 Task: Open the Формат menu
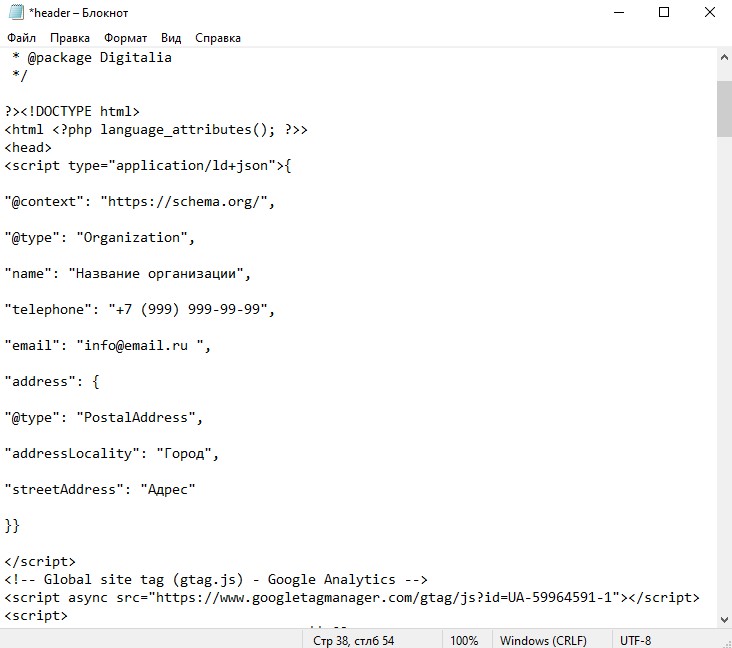tap(125, 38)
